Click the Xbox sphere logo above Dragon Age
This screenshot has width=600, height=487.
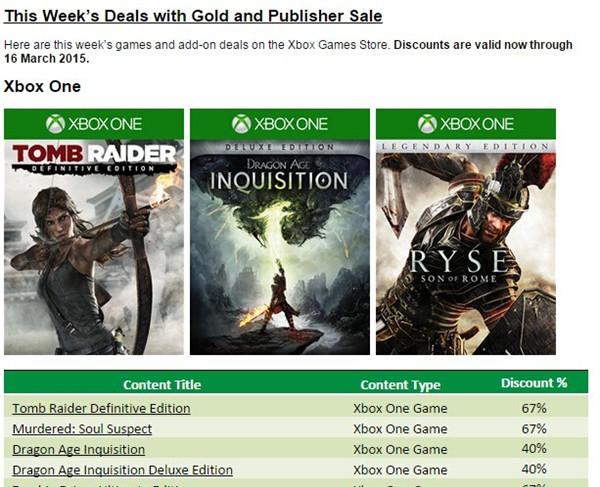241,124
